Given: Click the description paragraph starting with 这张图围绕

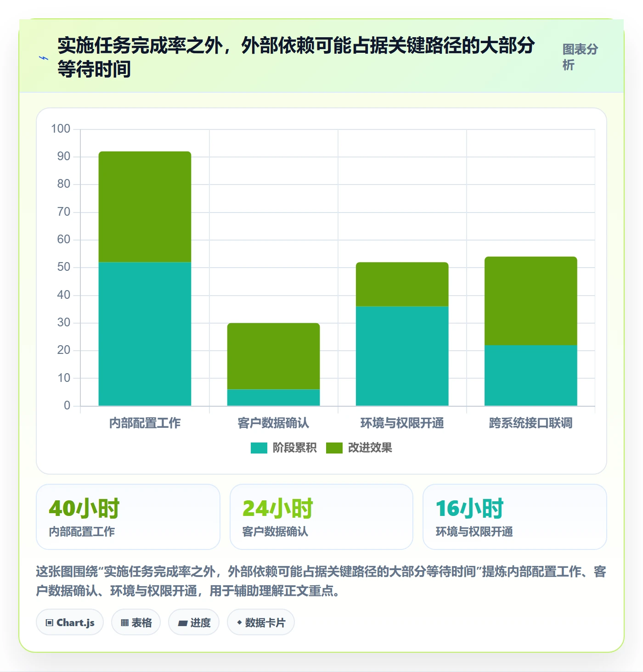Looking at the screenshot, I should [x=321, y=581].
